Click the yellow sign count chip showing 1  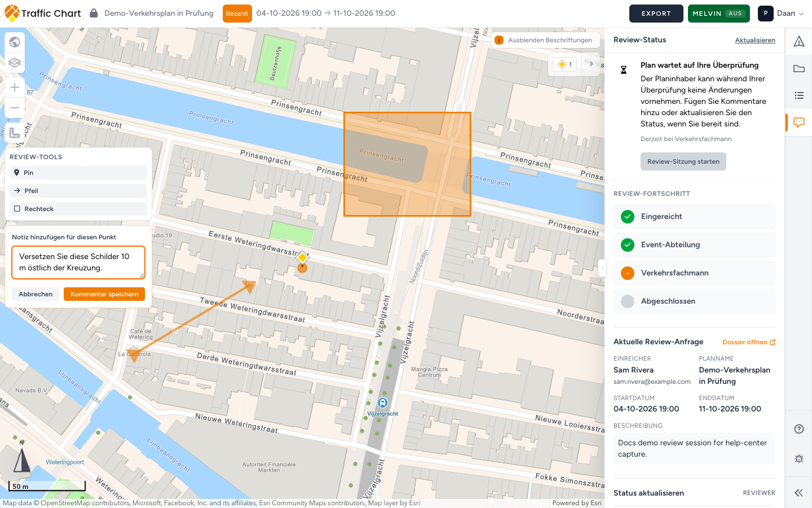565,64
